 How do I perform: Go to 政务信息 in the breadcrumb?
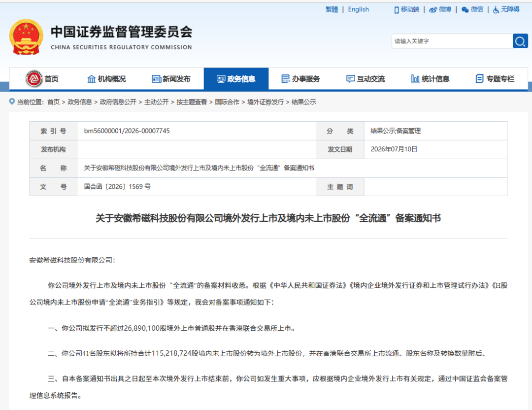point(80,102)
